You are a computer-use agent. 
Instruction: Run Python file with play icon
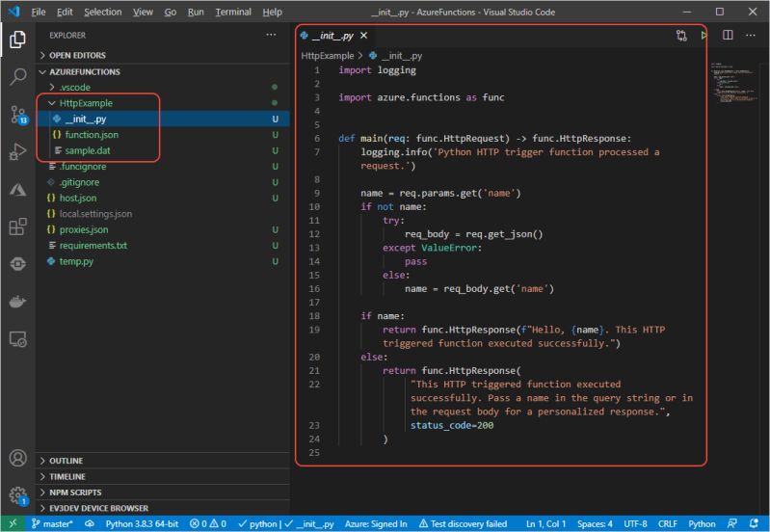pos(704,36)
